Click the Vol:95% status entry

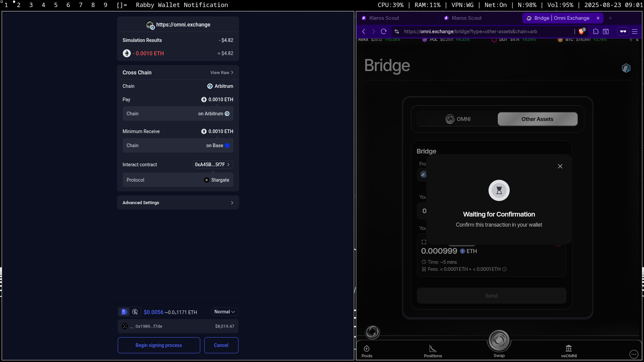[x=560, y=5]
